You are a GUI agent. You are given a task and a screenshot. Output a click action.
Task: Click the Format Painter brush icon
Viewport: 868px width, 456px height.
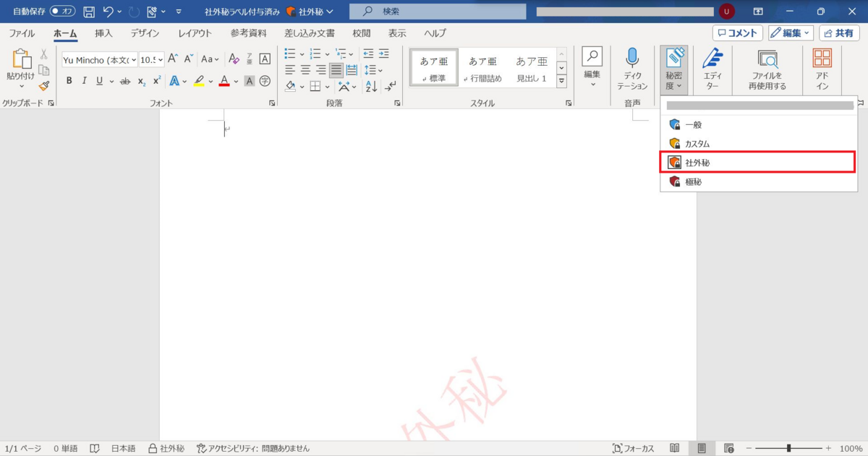[x=44, y=85]
